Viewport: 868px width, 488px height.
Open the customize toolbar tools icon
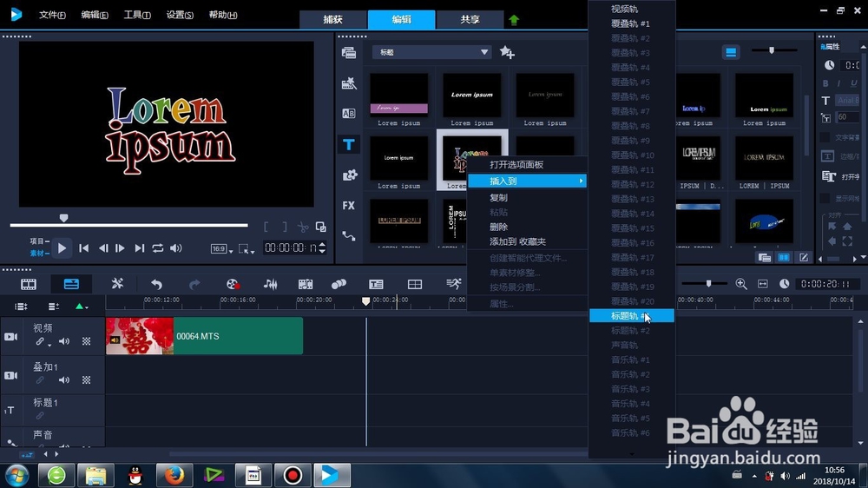[117, 284]
